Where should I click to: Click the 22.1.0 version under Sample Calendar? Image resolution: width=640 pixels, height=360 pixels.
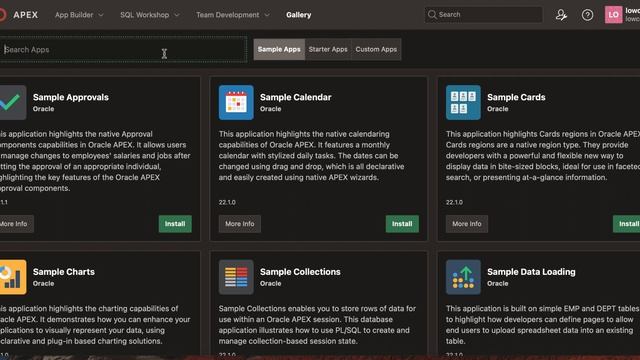coord(227,202)
